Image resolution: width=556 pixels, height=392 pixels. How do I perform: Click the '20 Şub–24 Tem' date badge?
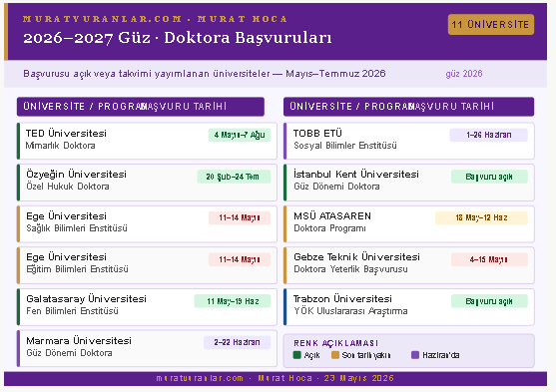pyautogui.click(x=234, y=177)
